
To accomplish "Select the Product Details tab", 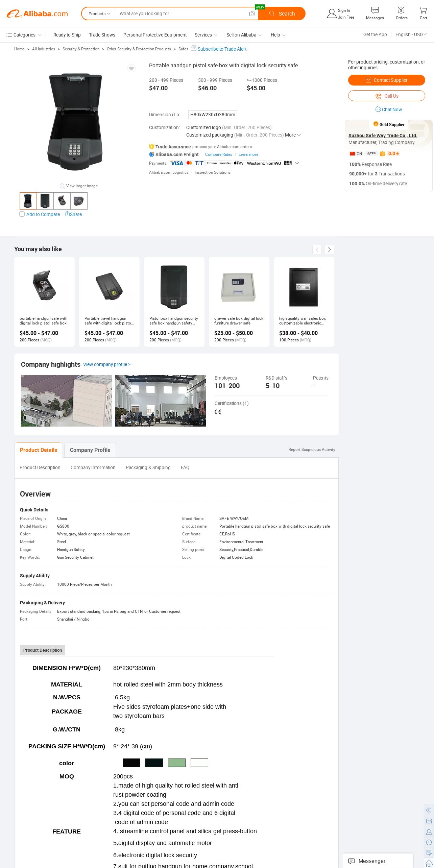I will point(39,450).
